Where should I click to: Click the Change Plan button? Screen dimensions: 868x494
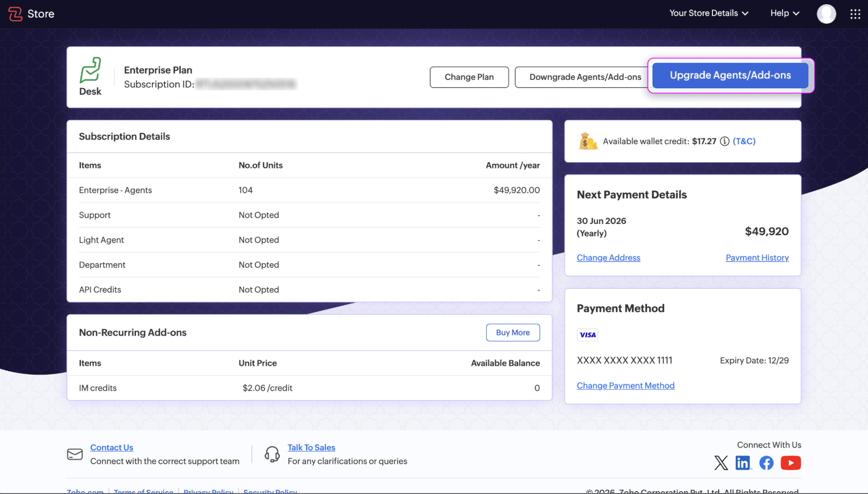click(x=469, y=77)
